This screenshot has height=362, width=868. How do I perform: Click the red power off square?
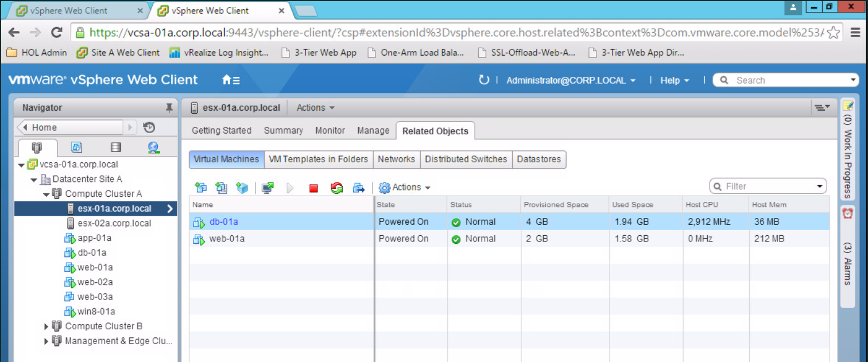[x=313, y=188]
